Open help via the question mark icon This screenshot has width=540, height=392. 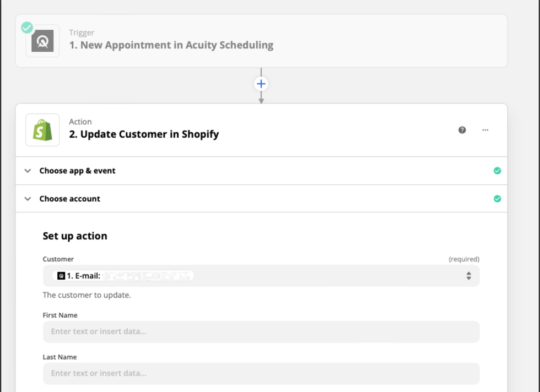(462, 130)
